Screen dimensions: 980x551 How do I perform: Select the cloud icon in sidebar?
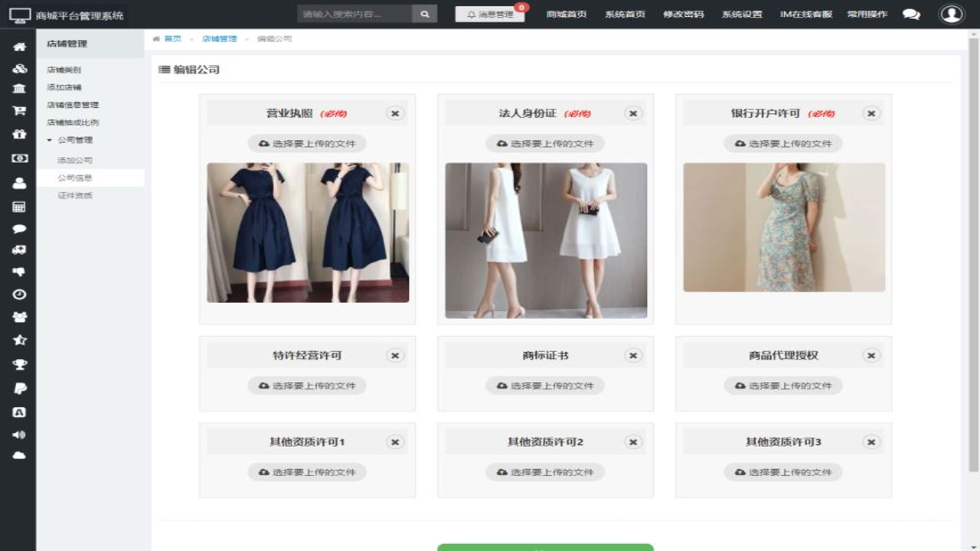pyautogui.click(x=19, y=455)
